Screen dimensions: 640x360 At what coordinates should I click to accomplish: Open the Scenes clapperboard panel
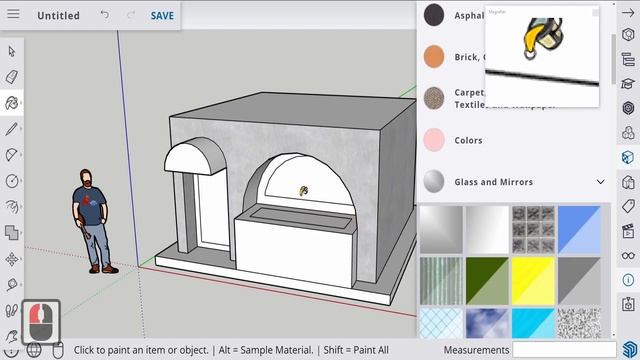click(628, 231)
